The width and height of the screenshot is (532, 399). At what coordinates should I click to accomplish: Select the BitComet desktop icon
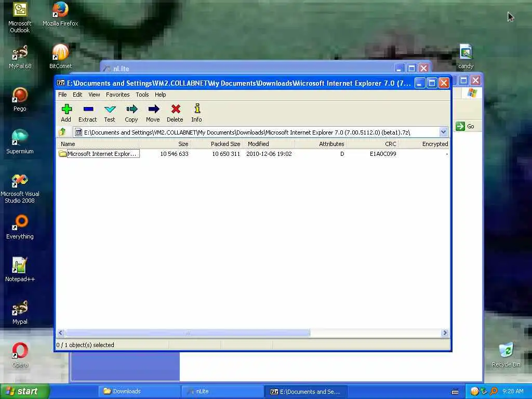[x=60, y=57]
